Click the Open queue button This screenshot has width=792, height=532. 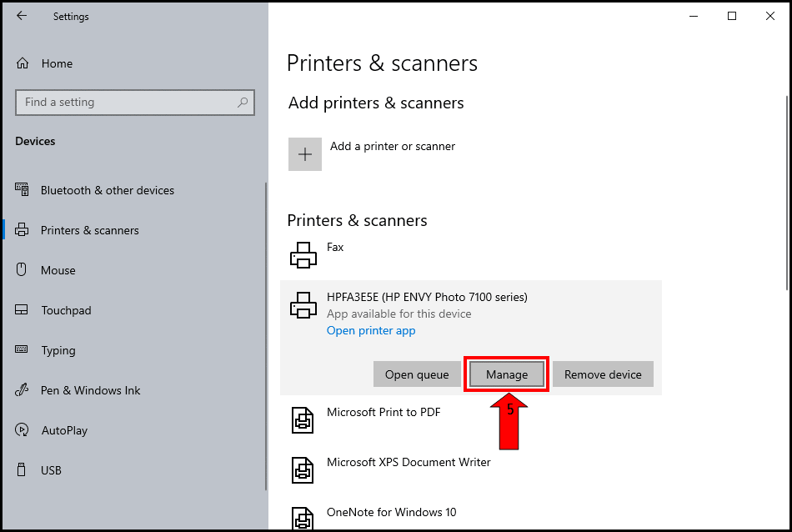click(x=418, y=374)
